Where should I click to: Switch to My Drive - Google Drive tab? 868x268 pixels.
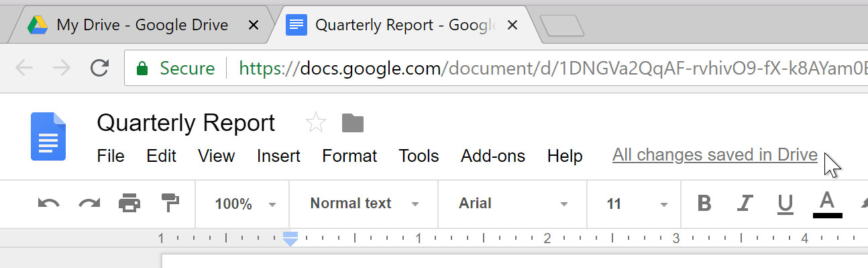142,26
